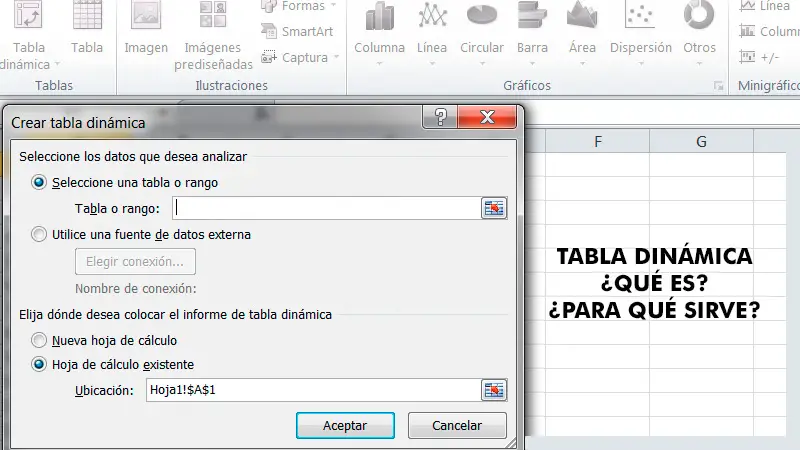Open the Línea chart dropdown arrow
This screenshot has width=800, height=450.
coord(432,64)
